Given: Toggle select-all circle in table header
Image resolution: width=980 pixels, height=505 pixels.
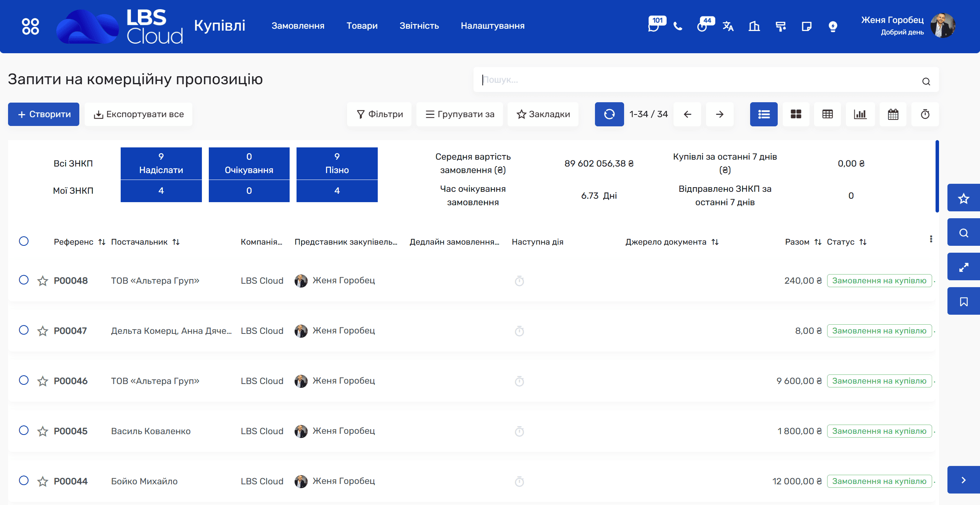Looking at the screenshot, I should coord(24,241).
